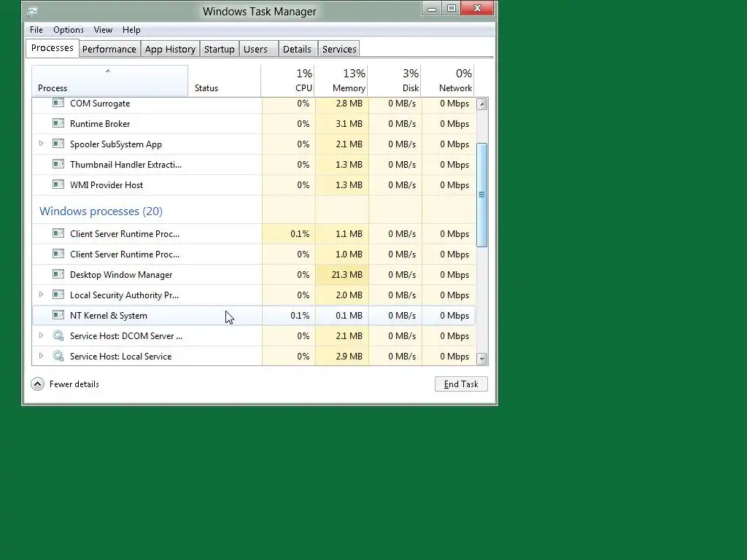Close the Windows Task Manager window
747x560 pixels.
[x=477, y=9]
